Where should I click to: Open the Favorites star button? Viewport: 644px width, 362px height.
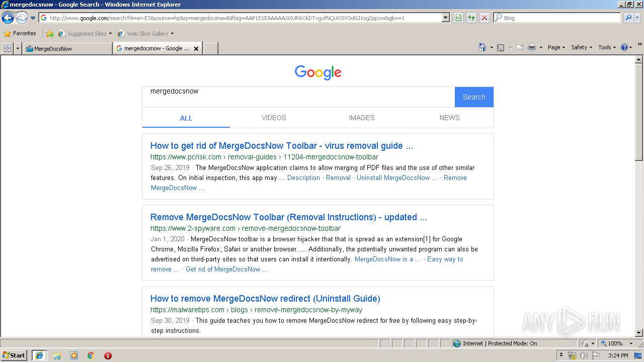click(20, 33)
